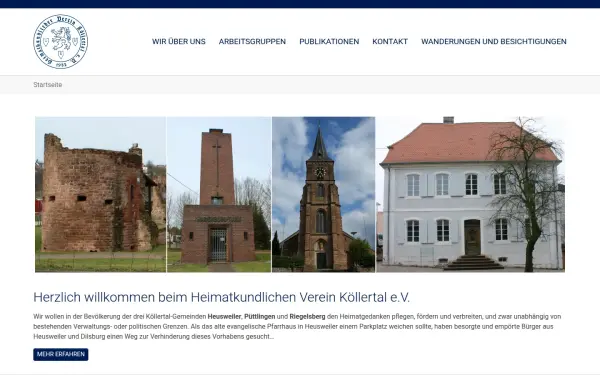Click the castle ruin tower photo

101,194
